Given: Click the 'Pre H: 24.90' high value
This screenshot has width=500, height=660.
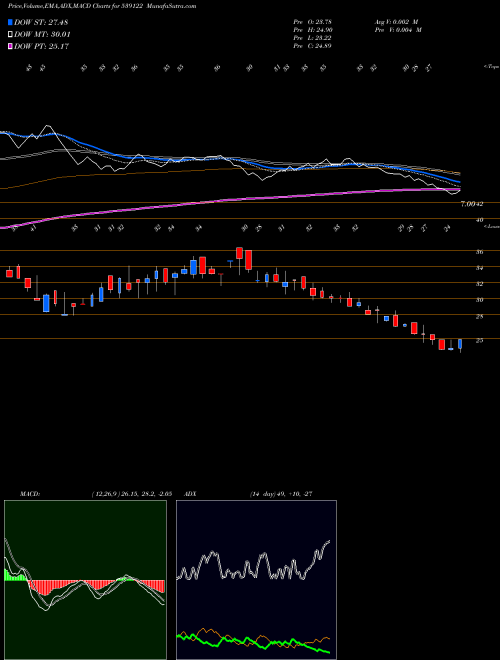Looking at the screenshot, I should [313, 30].
